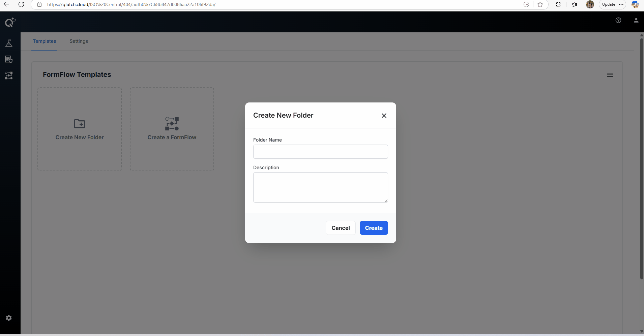Screen dimensions: 644x336
Task: Create the new folder
Action: [374, 228]
